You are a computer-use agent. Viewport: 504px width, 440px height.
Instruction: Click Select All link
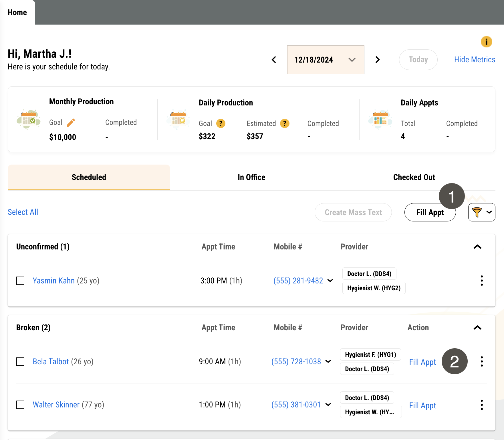[23, 212]
